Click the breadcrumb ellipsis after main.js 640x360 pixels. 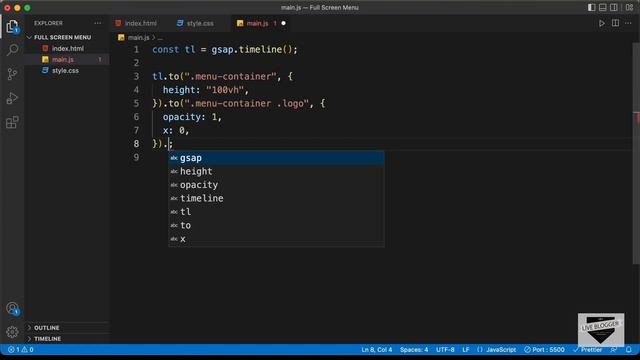tap(160, 38)
